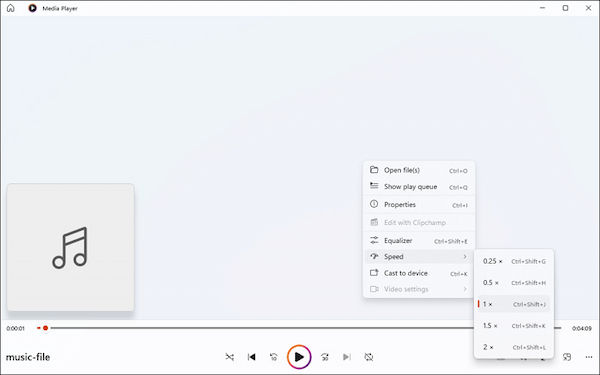Choose Open file(s) from the menu
This screenshot has width=600, height=375.
[419, 170]
